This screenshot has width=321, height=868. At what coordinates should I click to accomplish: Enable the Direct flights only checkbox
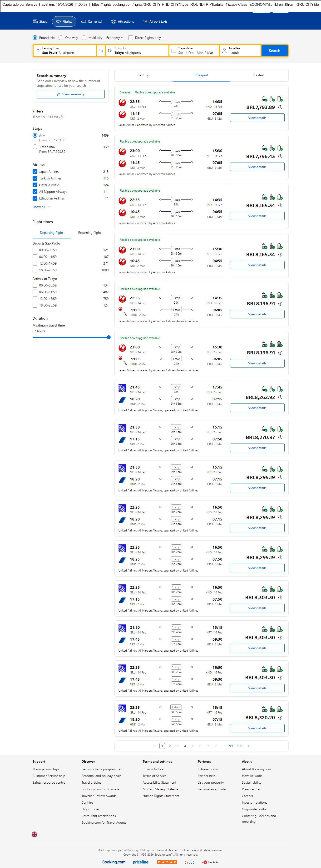(131, 38)
